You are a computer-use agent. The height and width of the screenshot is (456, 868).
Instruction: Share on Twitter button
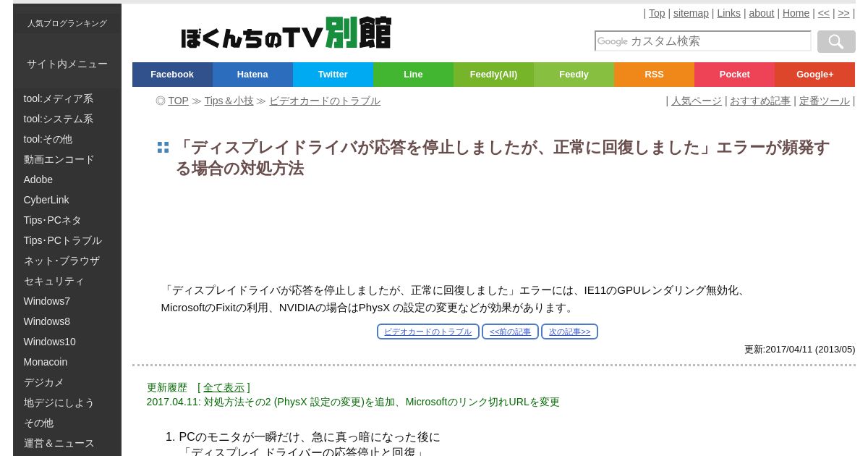[333, 75]
